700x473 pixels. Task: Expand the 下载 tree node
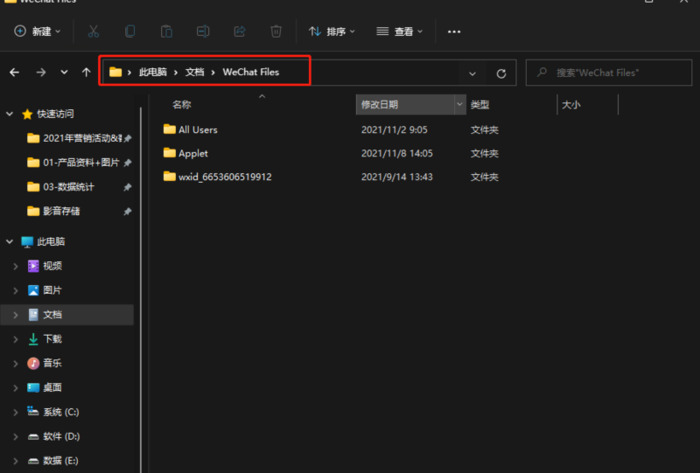16,339
